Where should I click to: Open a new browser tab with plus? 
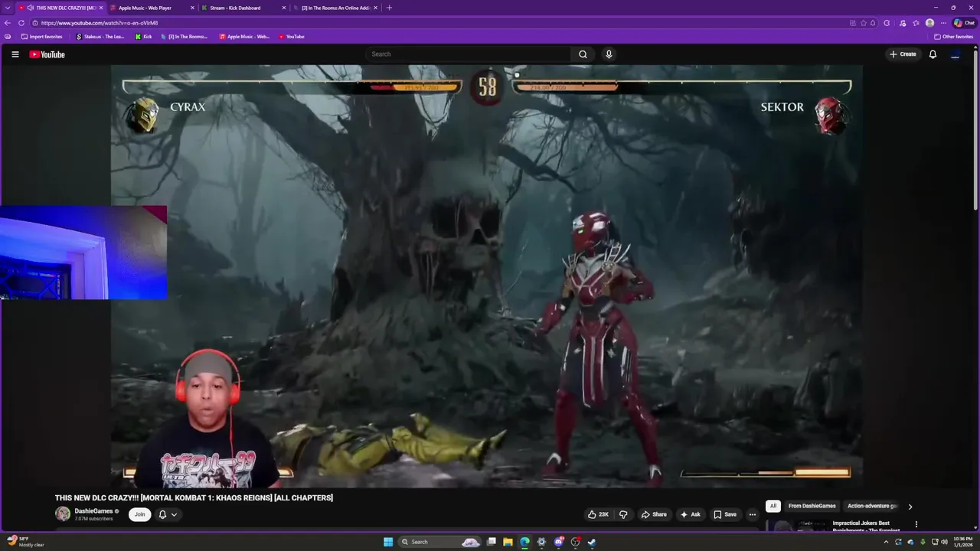(x=389, y=8)
